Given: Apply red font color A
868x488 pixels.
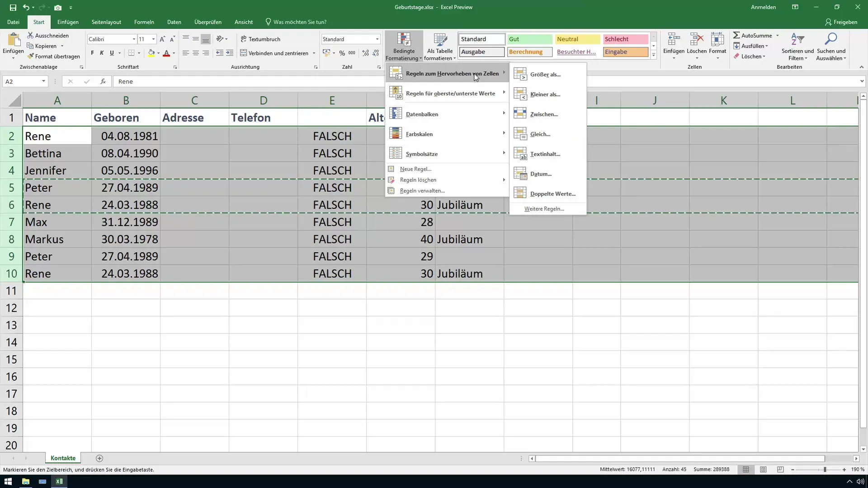Looking at the screenshot, I should (x=166, y=53).
